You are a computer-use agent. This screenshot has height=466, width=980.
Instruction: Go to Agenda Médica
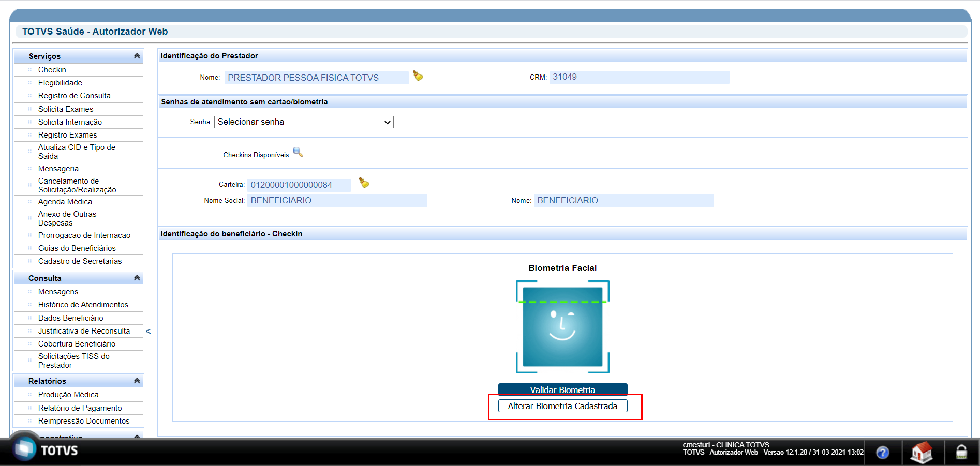pyautogui.click(x=65, y=202)
